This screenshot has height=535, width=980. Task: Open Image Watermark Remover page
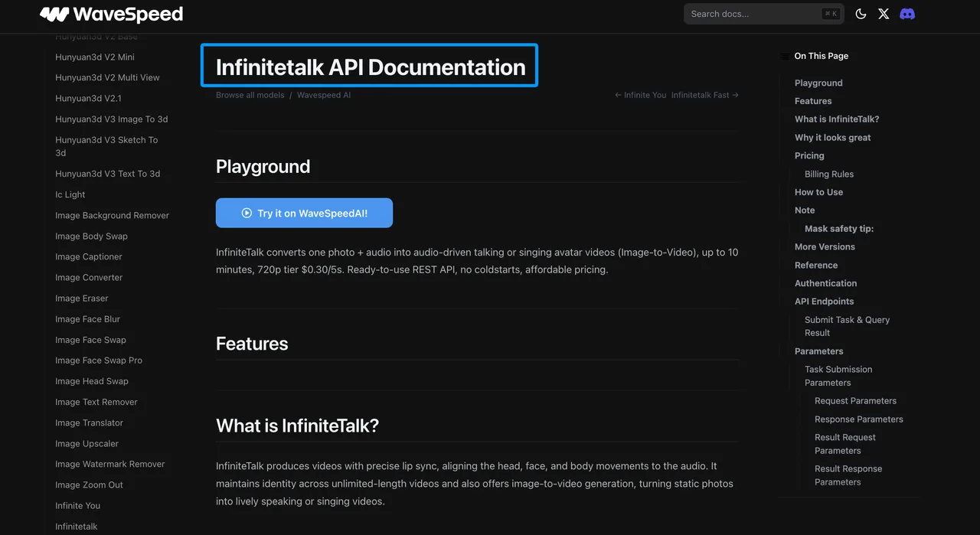(x=110, y=464)
